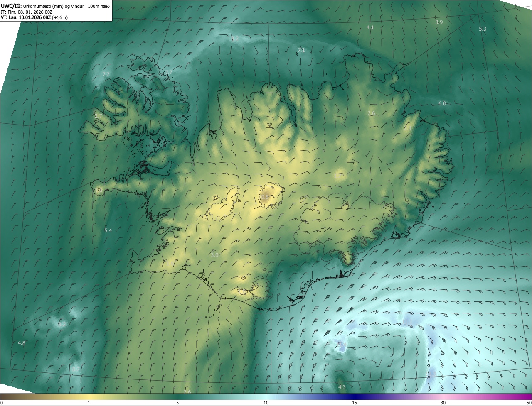
Task: Click the map value label '4.8'
Action: click(x=22, y=343)
